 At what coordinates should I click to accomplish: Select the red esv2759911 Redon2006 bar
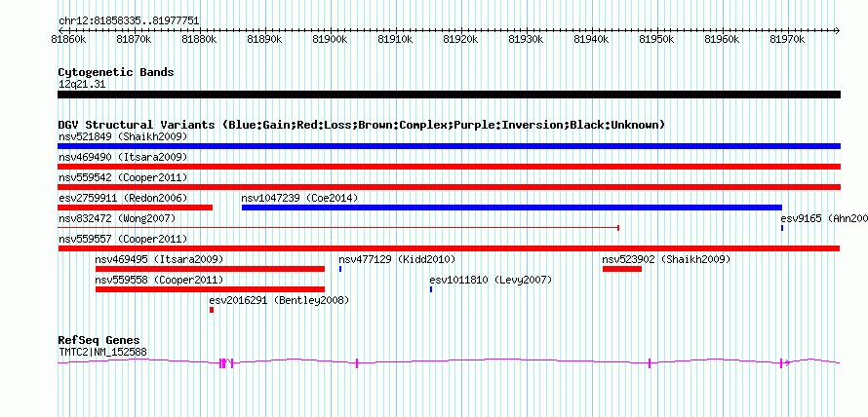point(135,208)
